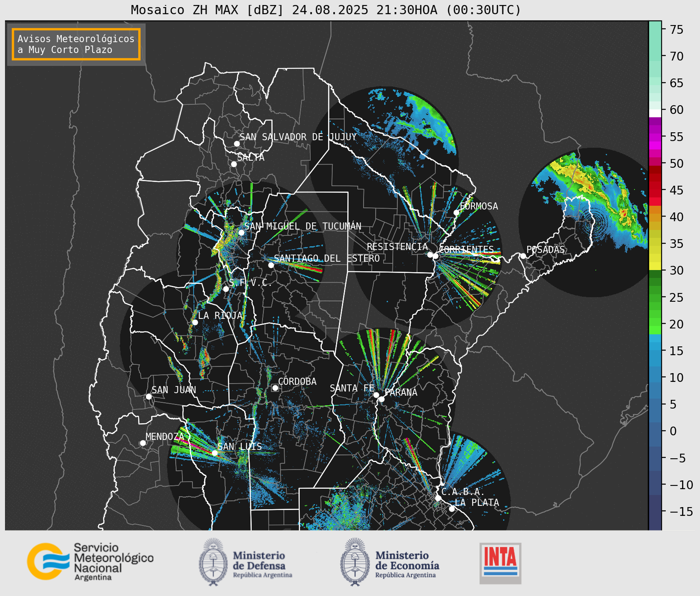The image size is (700, 596).
Task: Click the Paraná city dot
Action: tap(382, 399)
